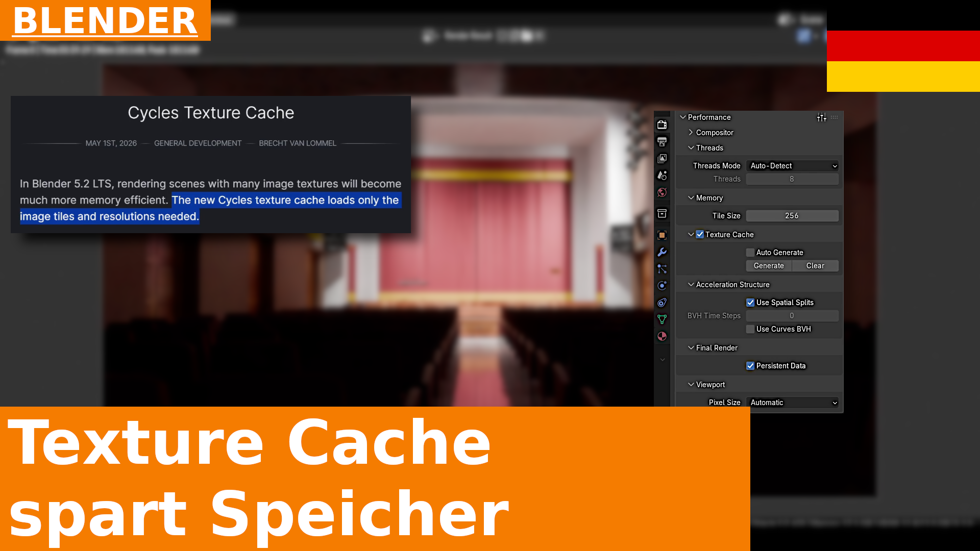980x551 pixels.
Task: Open the Modifiers wrench tab
Action: click(662, 252)
